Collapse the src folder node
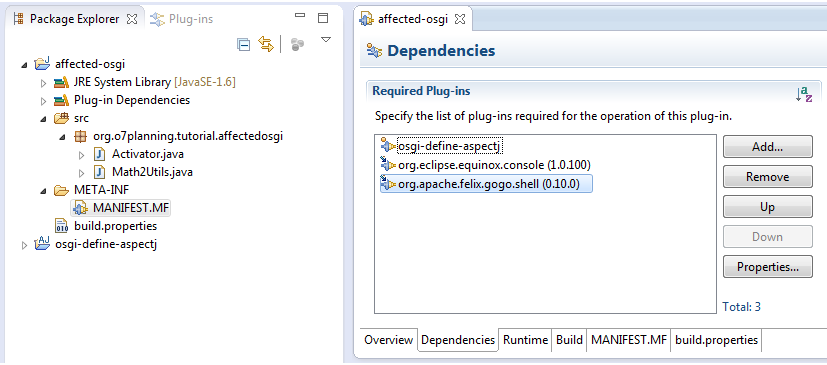Image resolution: width=827 pixels, height=365 pixels. 43,119
